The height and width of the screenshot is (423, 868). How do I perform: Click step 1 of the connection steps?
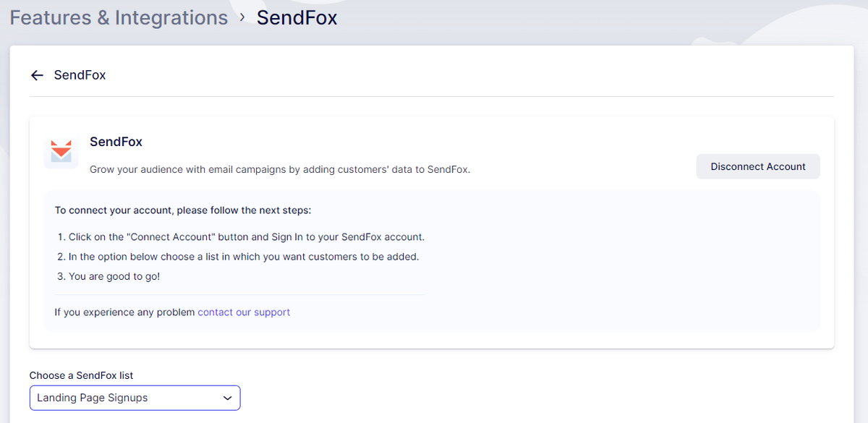click(x=246, y=236)
